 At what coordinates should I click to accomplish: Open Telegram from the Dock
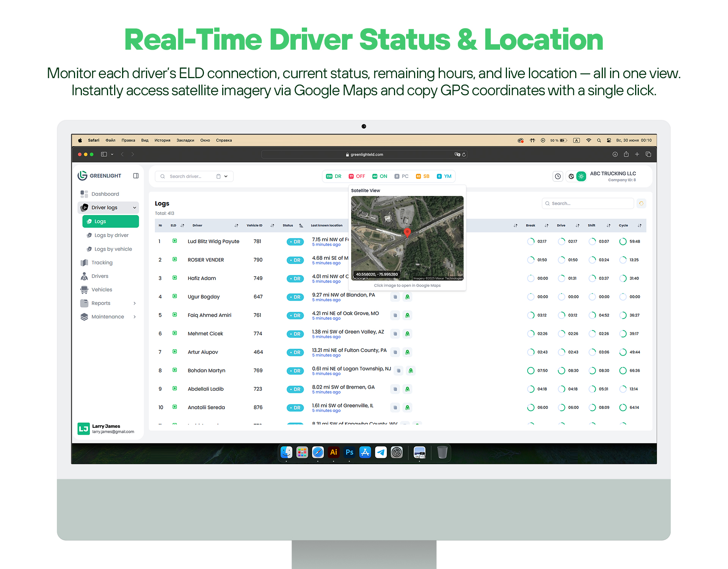click(x=381, y=452)
